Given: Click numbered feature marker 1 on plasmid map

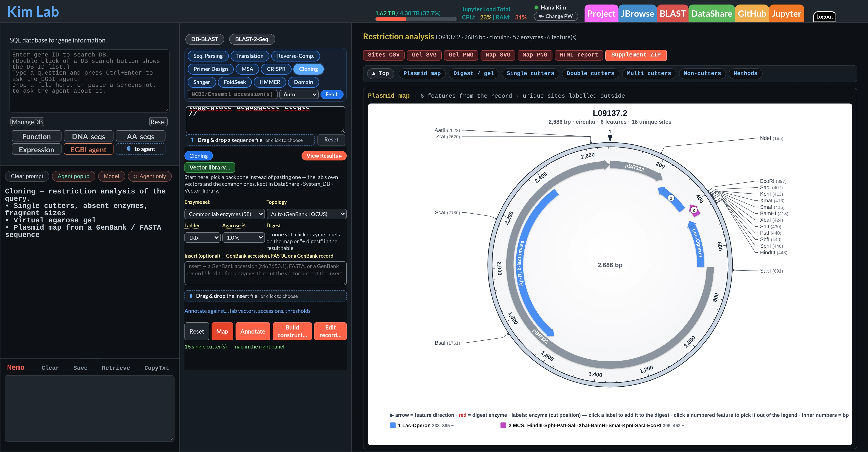Looking at the screenshot, I should 671,198.
